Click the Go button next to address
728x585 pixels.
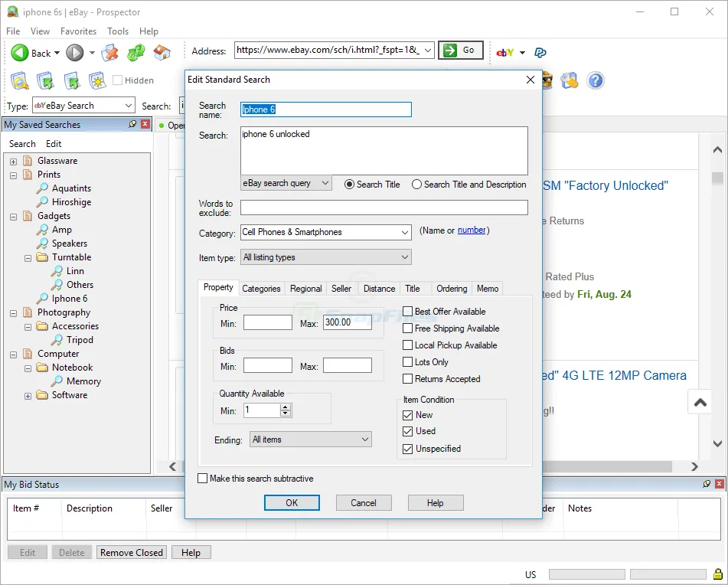461,50
